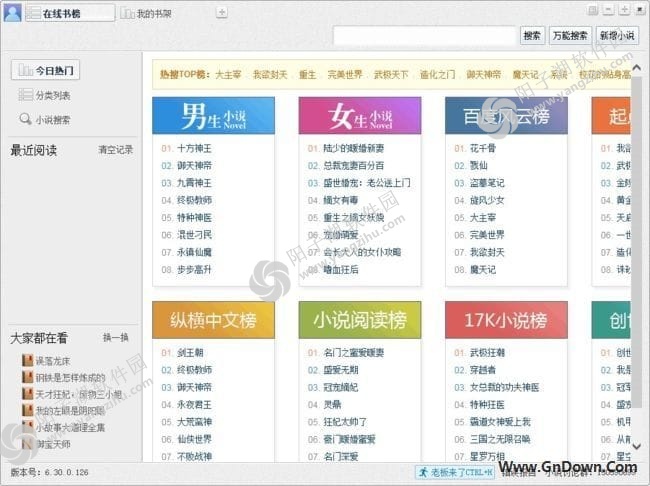Open novel 灵鼎

pyautogui.click(x=332, y=404)
